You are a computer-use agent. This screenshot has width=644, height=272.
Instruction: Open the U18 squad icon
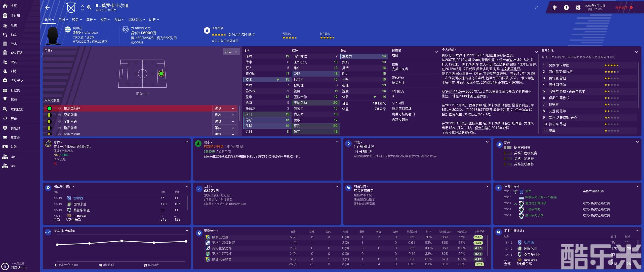coord(5,166)
